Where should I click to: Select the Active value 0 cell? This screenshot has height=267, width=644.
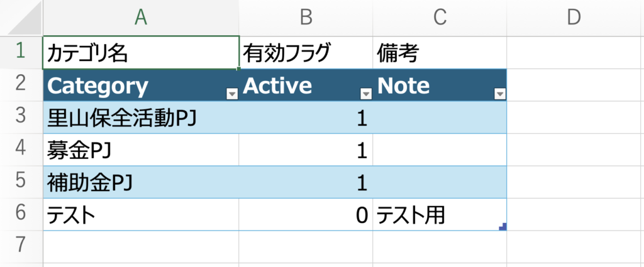pyautogui.click(x=306, y=215)
